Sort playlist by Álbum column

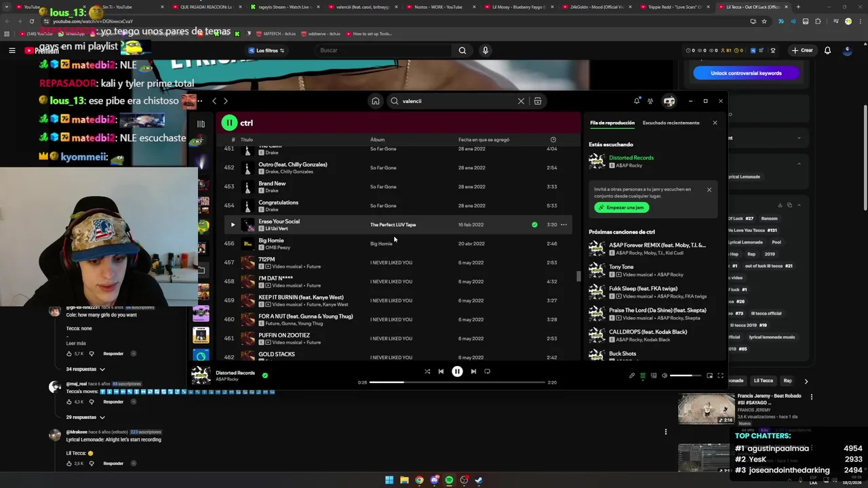click(x=377, y=140)
